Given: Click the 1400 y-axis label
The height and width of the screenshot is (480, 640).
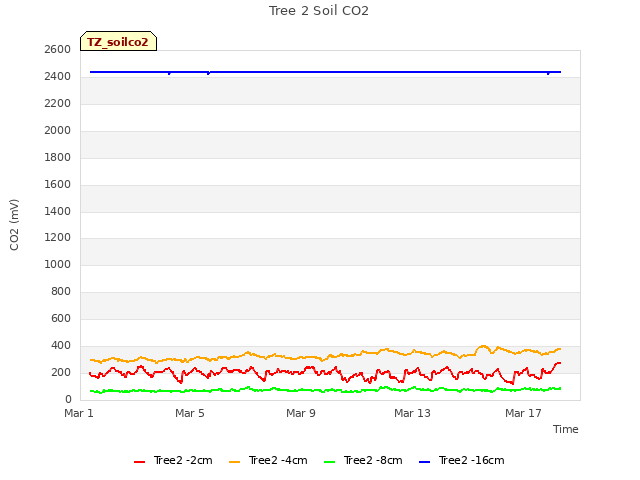Looking at the screenshot, I should coord(58,211).
